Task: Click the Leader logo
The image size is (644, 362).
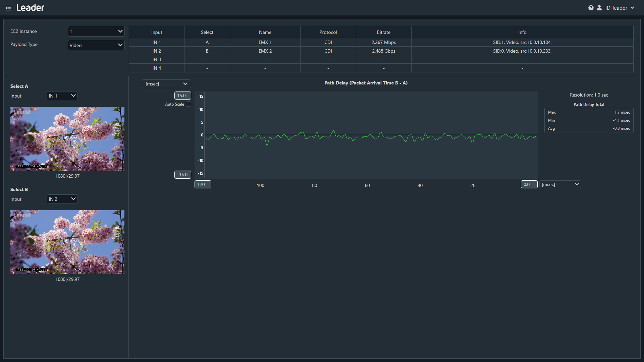Action: tap(30, 8)
